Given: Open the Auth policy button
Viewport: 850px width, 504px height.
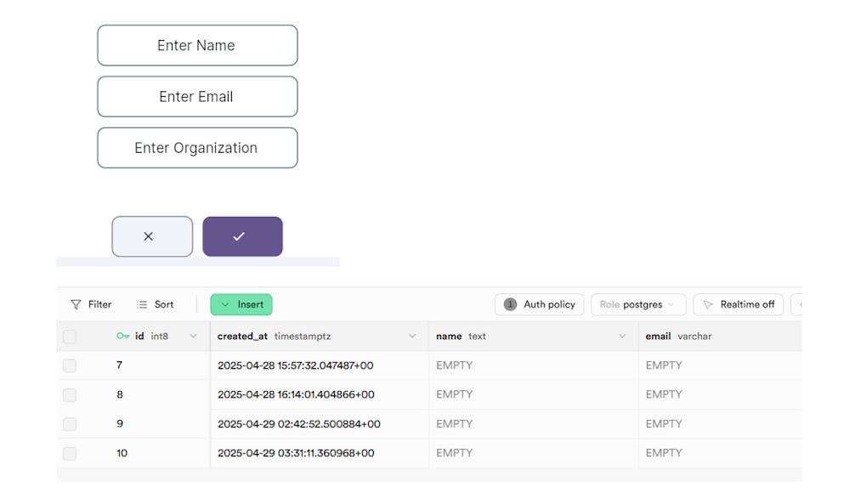Looking at the screenshot, I should coord(540,304).
